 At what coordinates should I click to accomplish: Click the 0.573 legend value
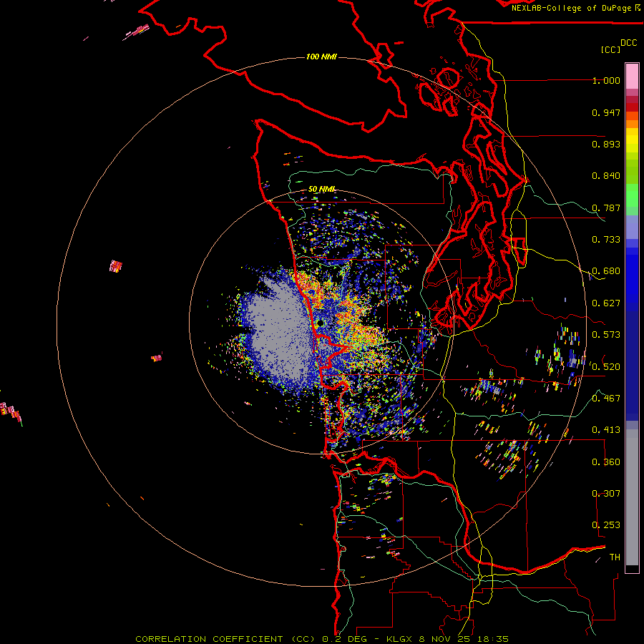tap(606, 335)
